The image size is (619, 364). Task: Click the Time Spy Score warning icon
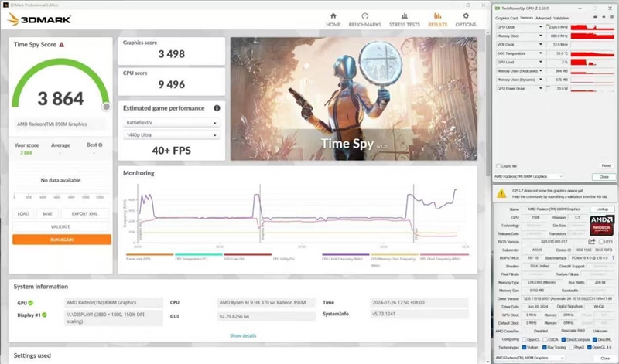point(62,45)
